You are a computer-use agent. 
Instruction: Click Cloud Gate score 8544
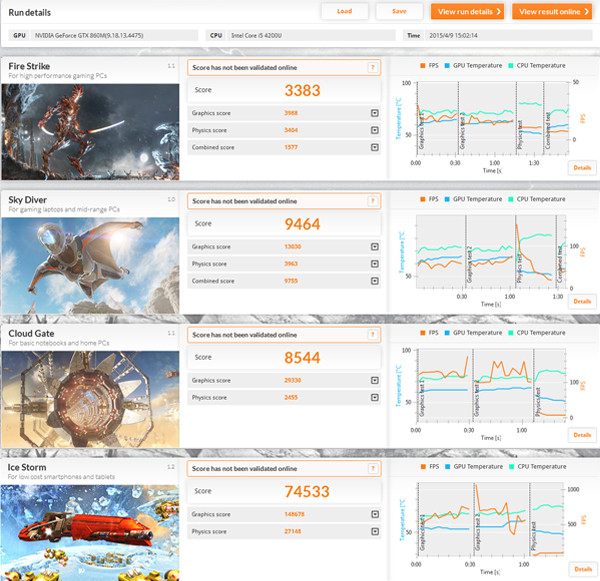tap(302, 357)
